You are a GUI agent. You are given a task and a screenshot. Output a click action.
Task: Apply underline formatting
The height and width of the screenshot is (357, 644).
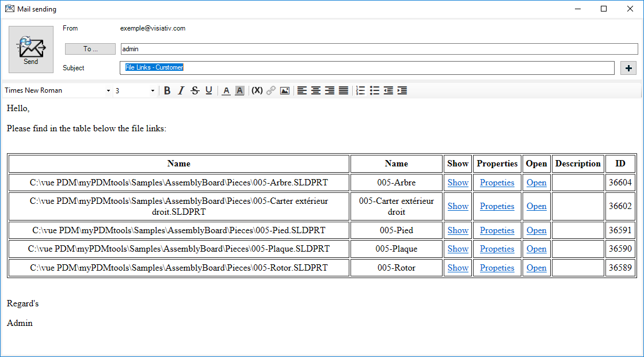coord(209,90)
